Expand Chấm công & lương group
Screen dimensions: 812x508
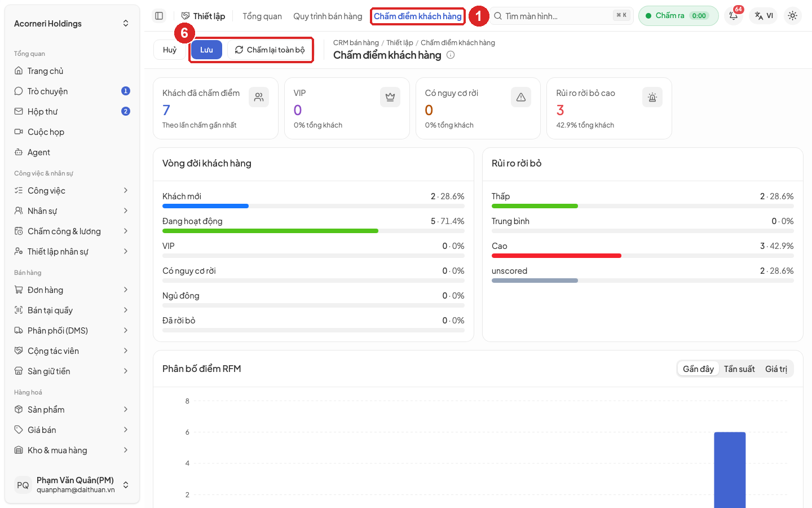[72, 231]
